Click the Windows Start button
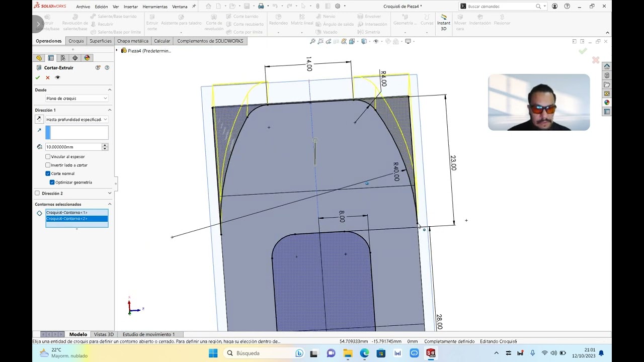The image size is (644, 362). 213,353
